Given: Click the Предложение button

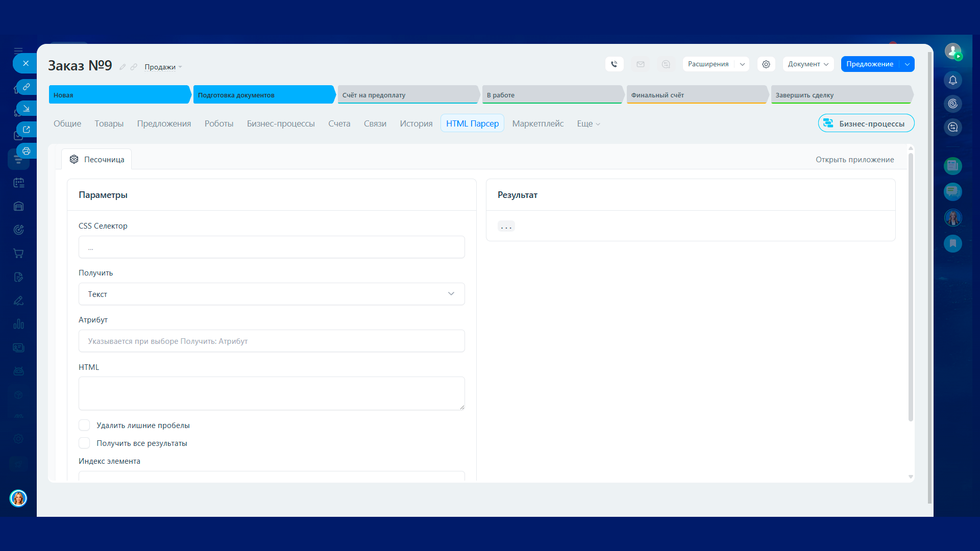Looking at the screenshot, I should 870,64.
